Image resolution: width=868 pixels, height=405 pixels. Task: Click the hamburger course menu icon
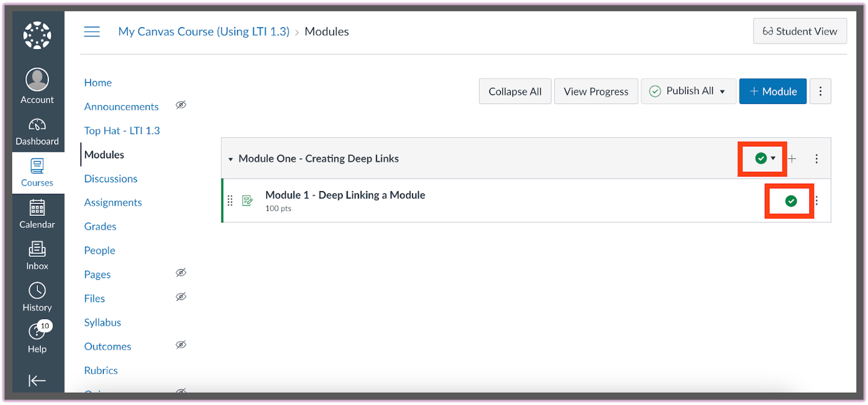(x=92, y=32)
